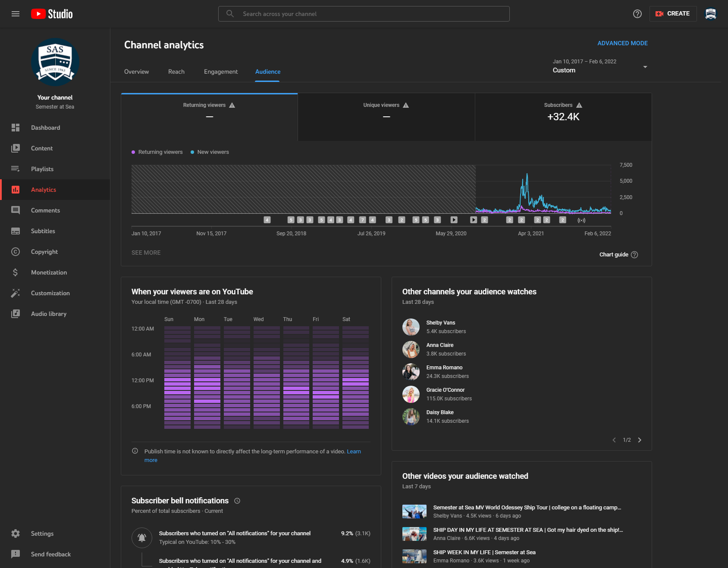Select the Subscribers +32.4K metric card
Image resolution: width=728 pixels, height=568 pixels.
point(563,117)
